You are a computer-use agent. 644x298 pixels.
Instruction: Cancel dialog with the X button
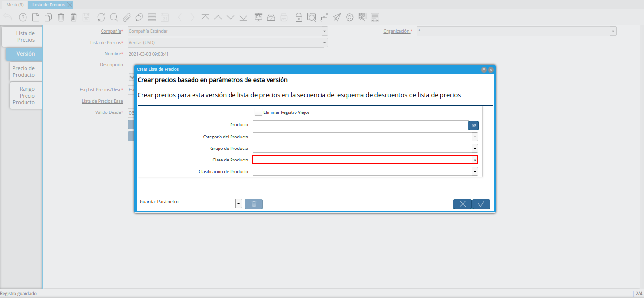[463, 204]
